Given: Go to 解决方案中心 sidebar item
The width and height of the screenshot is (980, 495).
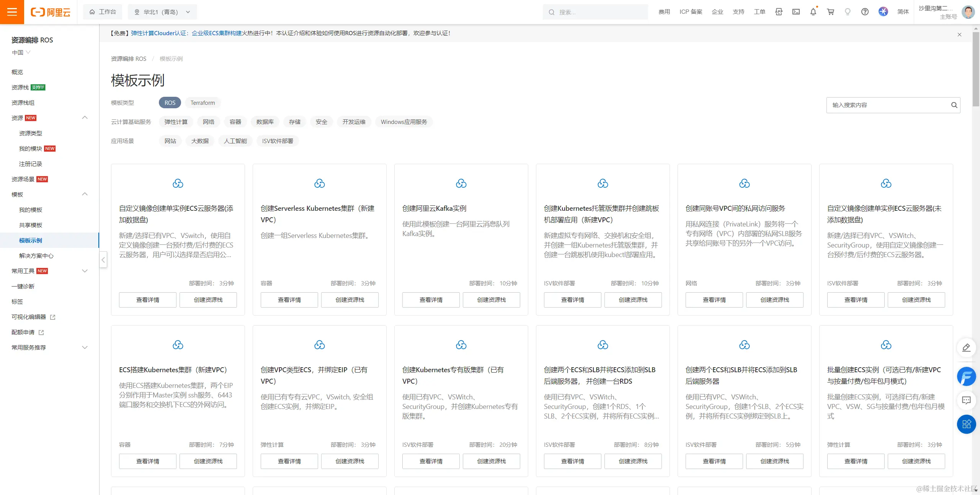Looking at the screenshot, I should pyautogui.click(x=36, y=256).
